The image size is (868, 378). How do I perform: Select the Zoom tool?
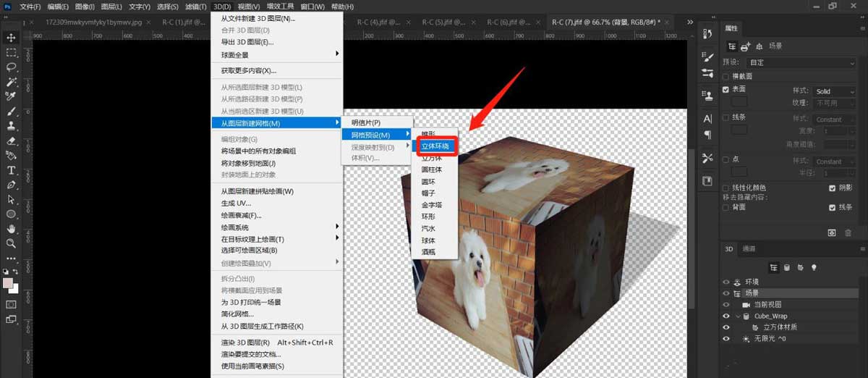12,243
